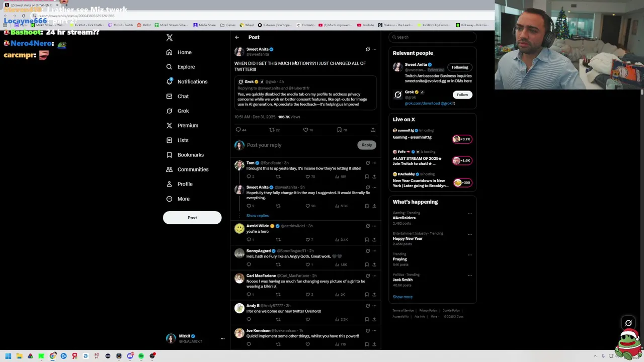
Task: Reply to Andy B's comment
Action: coord(249,319)
